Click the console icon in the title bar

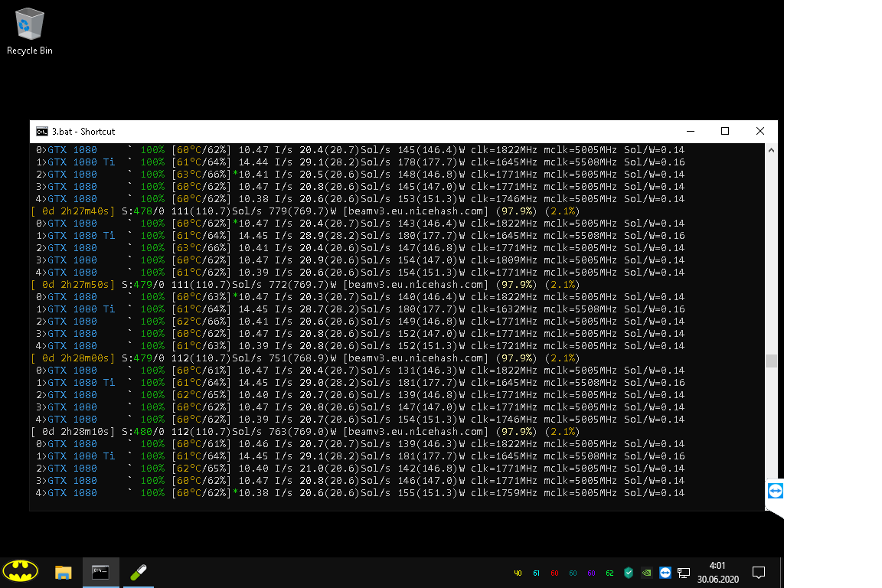[x=41, y=131]
